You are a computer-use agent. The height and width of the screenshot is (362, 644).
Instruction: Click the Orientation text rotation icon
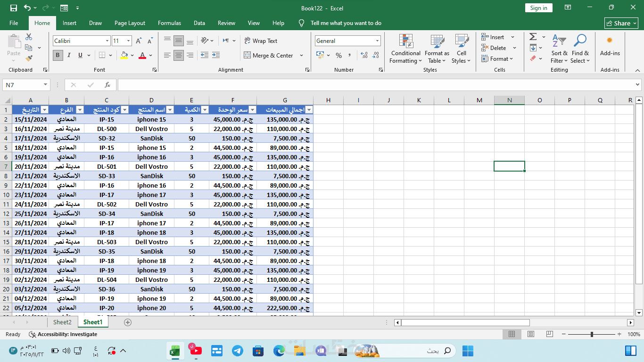pyautogui.click(x=205, y=41)
